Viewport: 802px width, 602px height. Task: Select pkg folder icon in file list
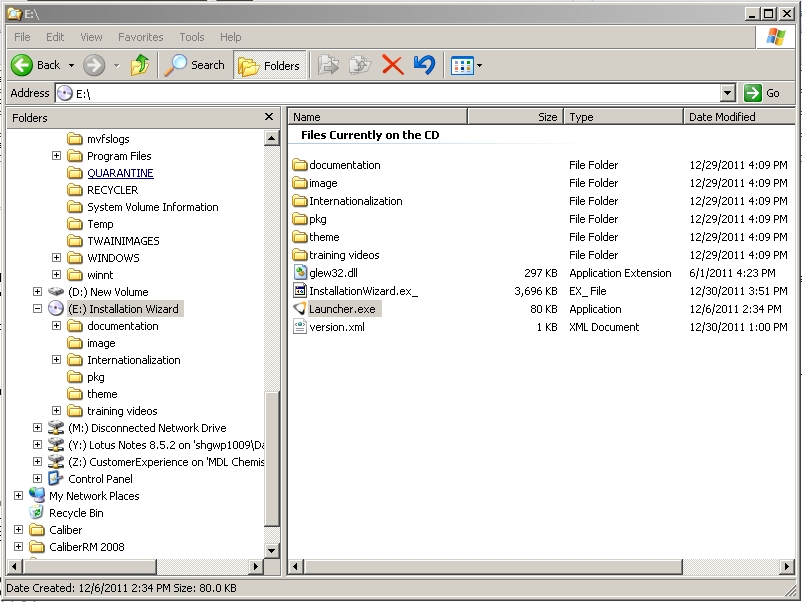pyautogui.click(x=300, y=219)
